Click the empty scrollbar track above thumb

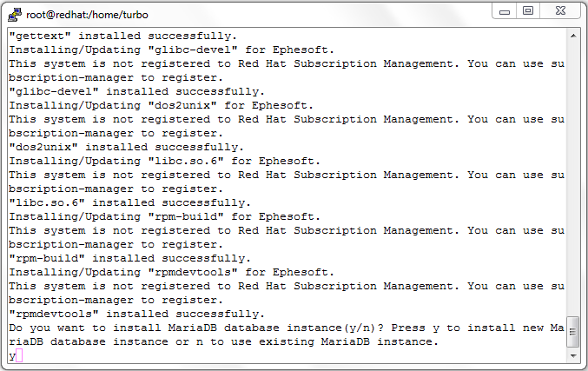coord(573,179)
